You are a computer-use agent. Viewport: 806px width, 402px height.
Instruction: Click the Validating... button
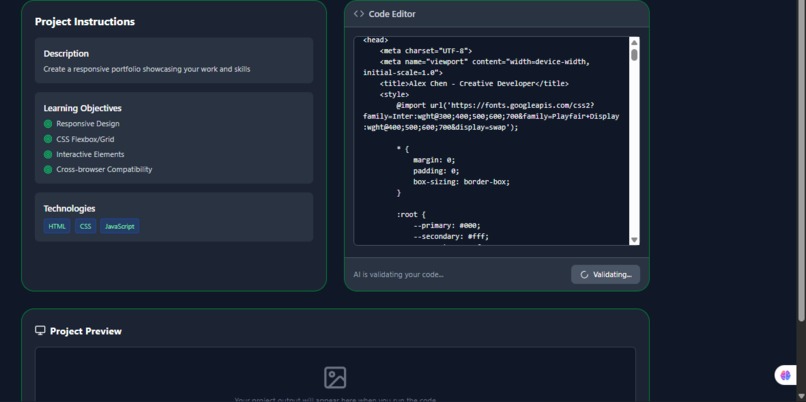point(606,275)
